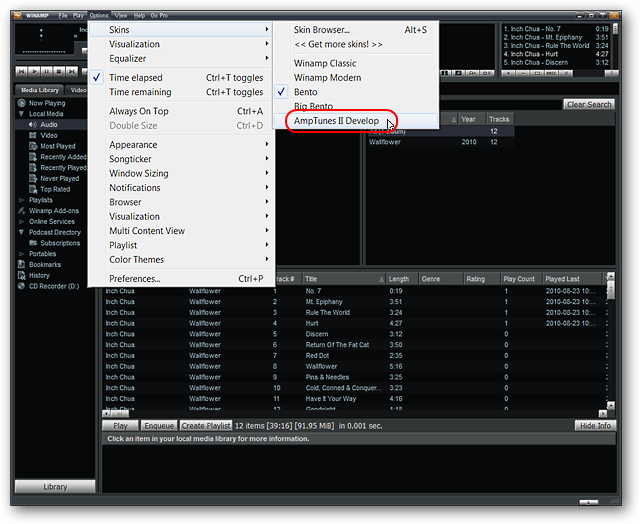Click the Create Playlist button
This screenshot has width=640, height=524.
coord(206,426)
